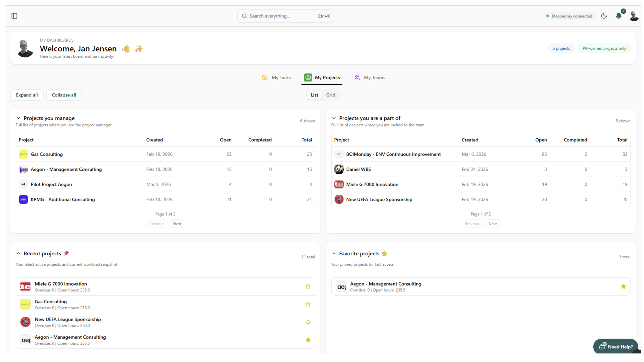Go to Next page of managed projects
644x362 pixels.
coord(177,224)
